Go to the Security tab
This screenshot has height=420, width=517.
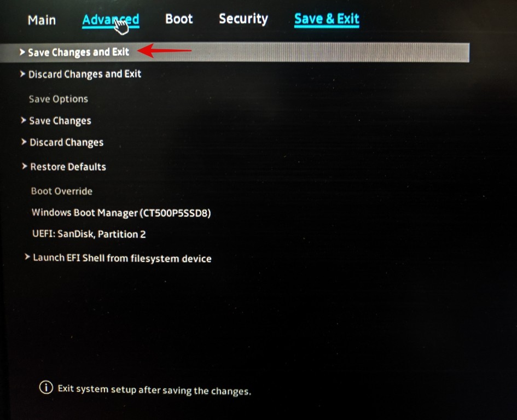click(x=243, y=19)
